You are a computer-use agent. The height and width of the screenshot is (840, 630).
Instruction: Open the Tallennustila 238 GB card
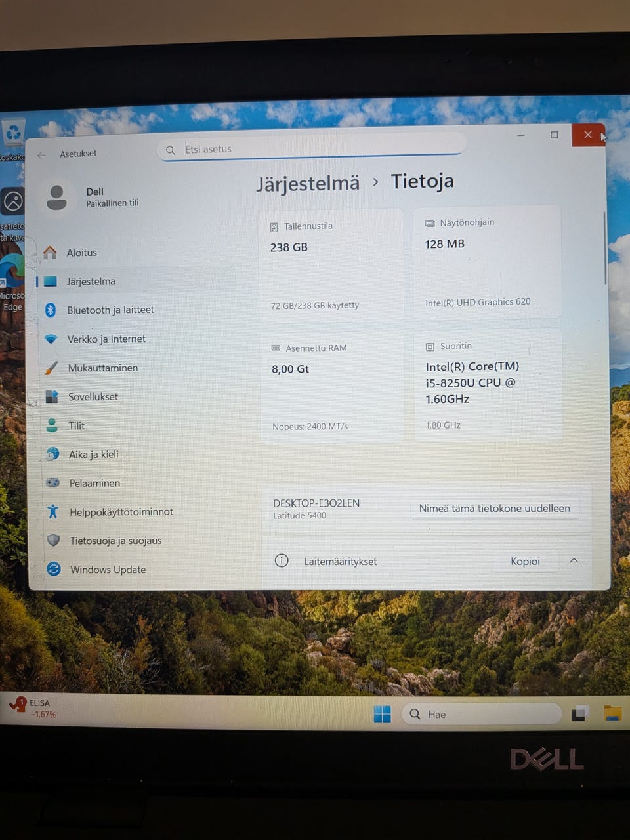click(331, 265)
